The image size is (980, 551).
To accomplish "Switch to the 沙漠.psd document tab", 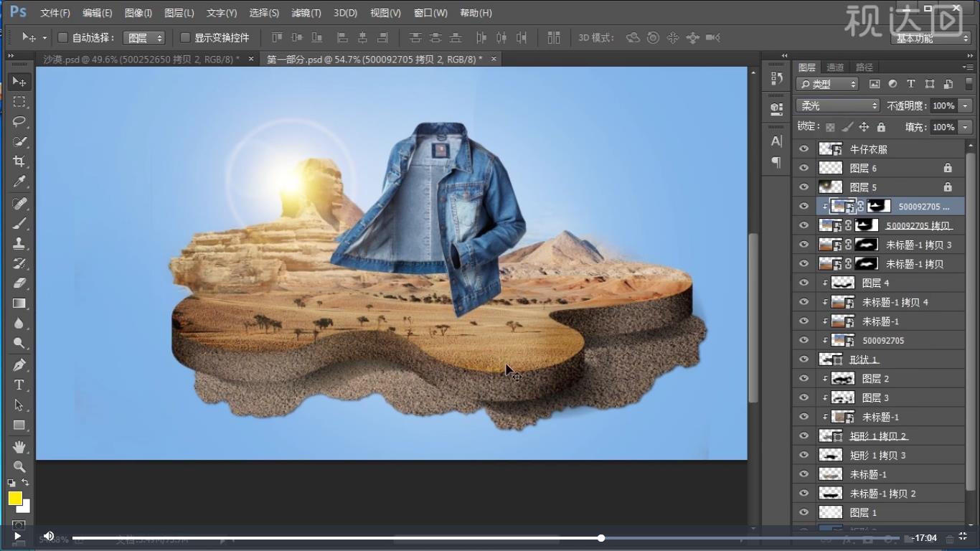I will click(141, 60).
